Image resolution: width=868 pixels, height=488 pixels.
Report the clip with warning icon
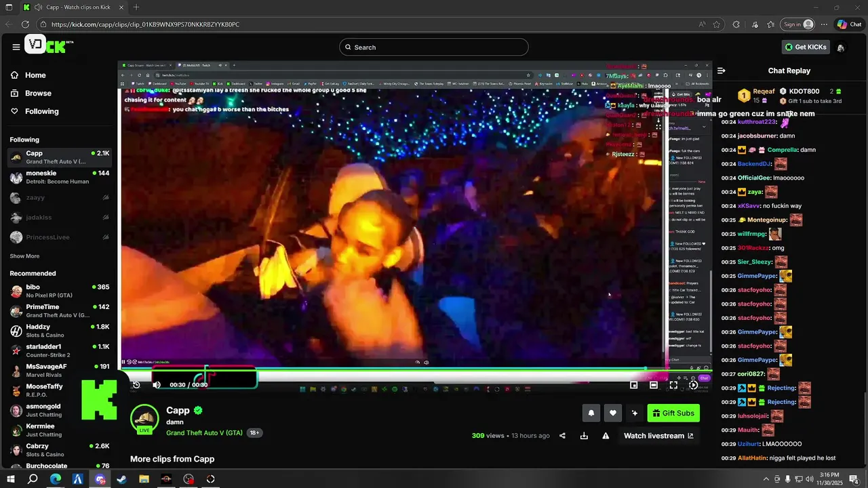coord(606,436)
